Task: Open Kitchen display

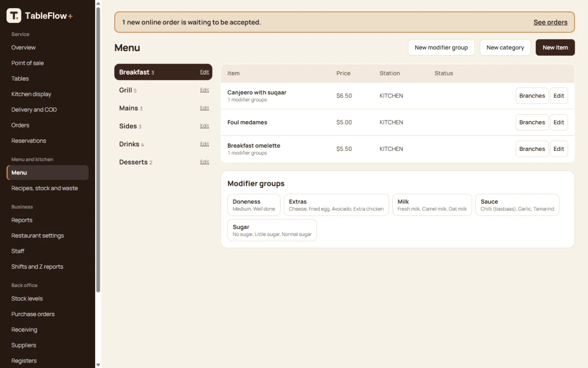Action: point(47,94)
